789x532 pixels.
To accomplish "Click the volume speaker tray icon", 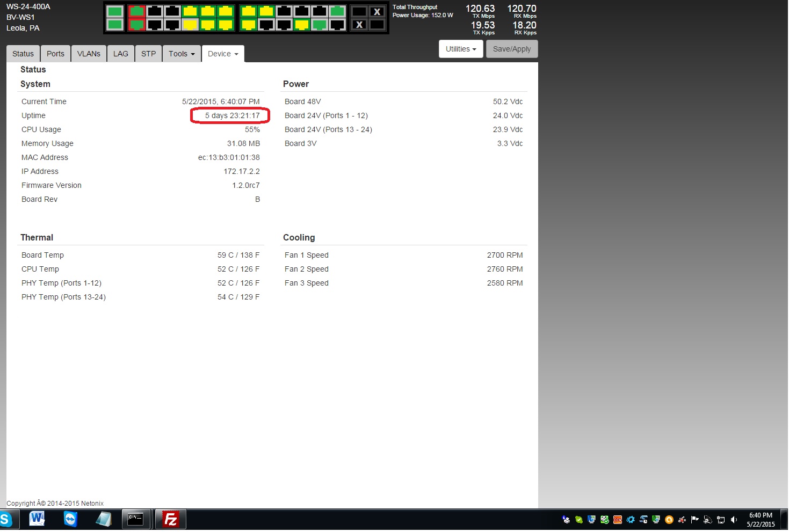I will coord(734,520).
